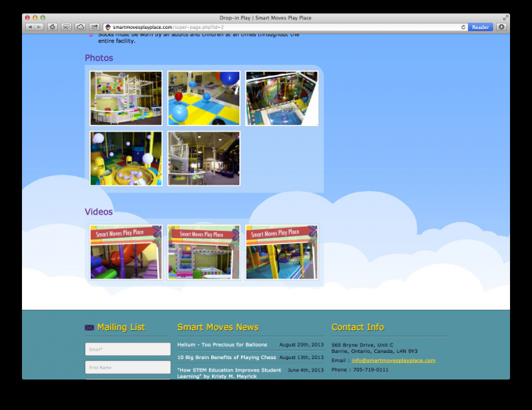Click the Safari back arrow button
This screenshot has height=410, width=532.
pyautogui.click(x=31, y=27)
